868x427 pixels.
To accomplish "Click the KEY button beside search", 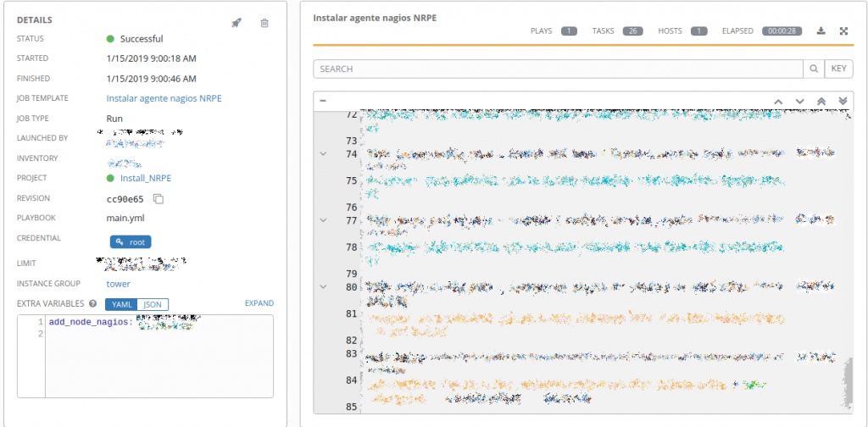I will tap(838, 69).
